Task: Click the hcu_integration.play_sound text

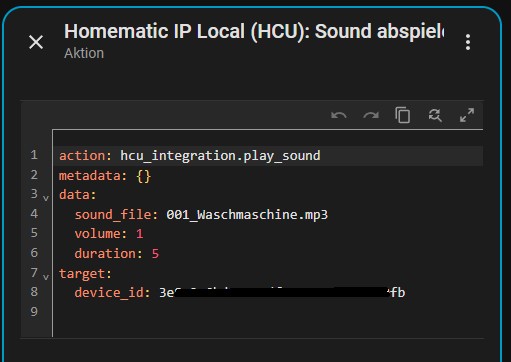Action: click(x=220, y=156)
